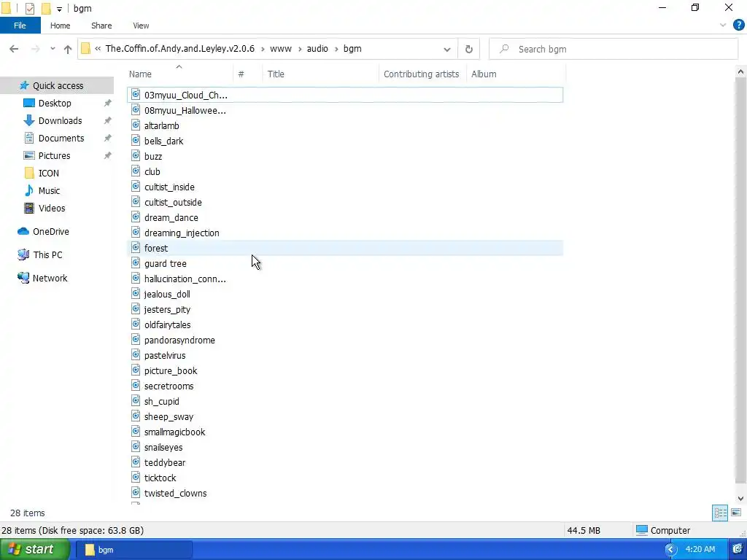Select Network in navigation pane

[x=50, y=278]
